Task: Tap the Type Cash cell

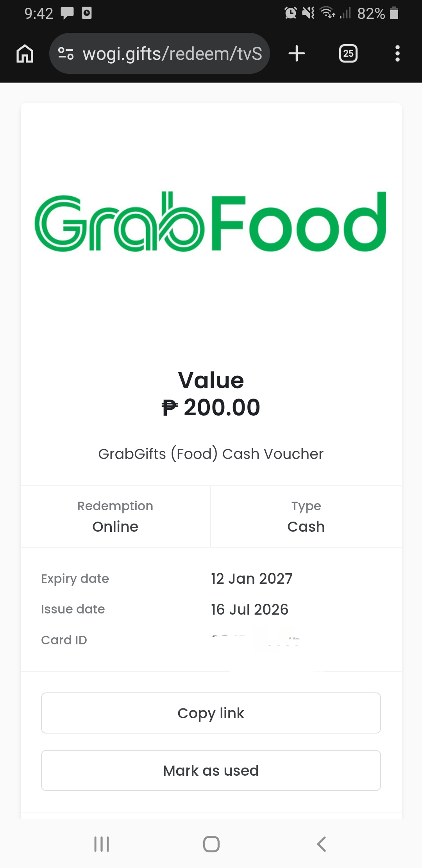Action: pos(306,516)
